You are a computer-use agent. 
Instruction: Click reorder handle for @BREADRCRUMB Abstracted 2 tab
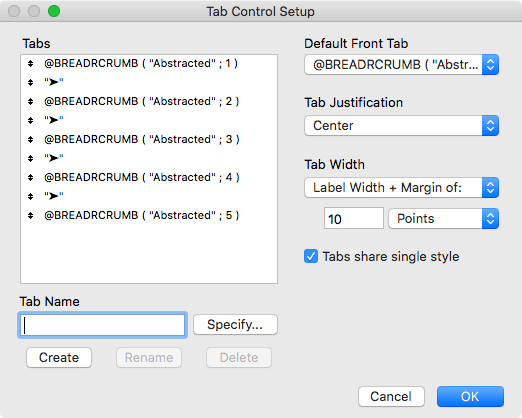pos(30,101)
